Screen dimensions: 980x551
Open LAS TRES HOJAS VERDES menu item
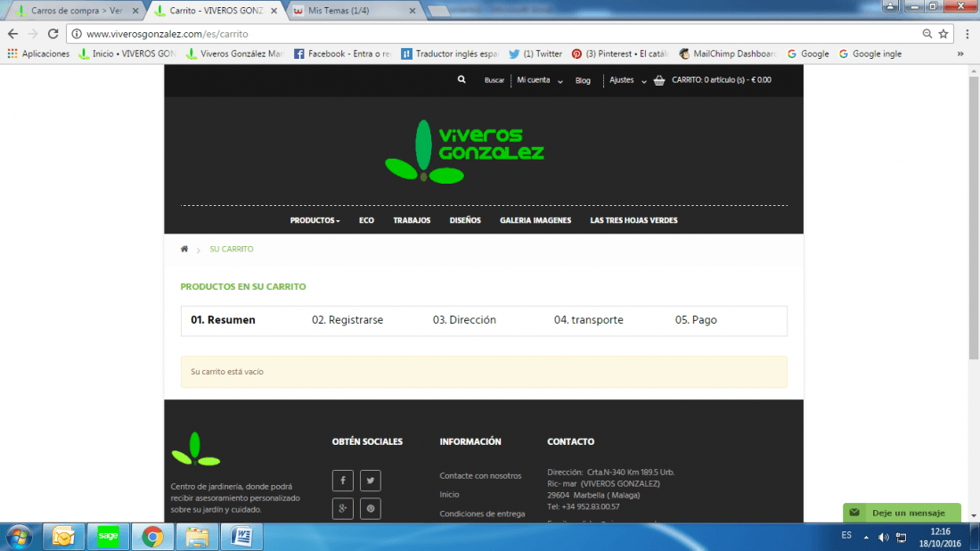[x=633, y=220]
